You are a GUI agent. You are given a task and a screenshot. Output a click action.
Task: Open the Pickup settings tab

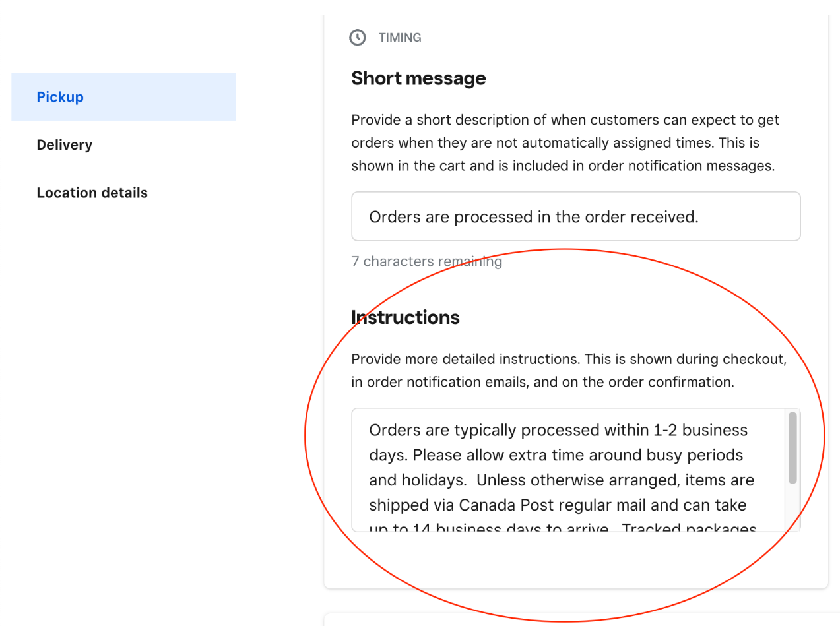coord(60,97)
